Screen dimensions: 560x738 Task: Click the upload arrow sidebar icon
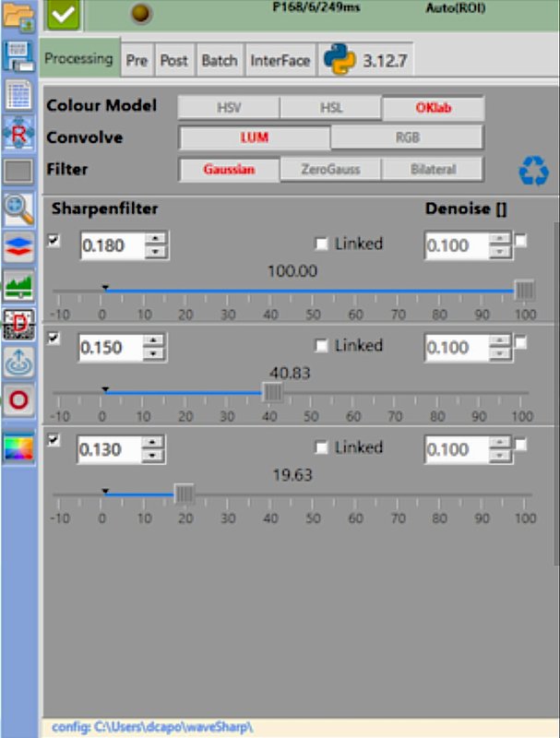pos(18,362)
